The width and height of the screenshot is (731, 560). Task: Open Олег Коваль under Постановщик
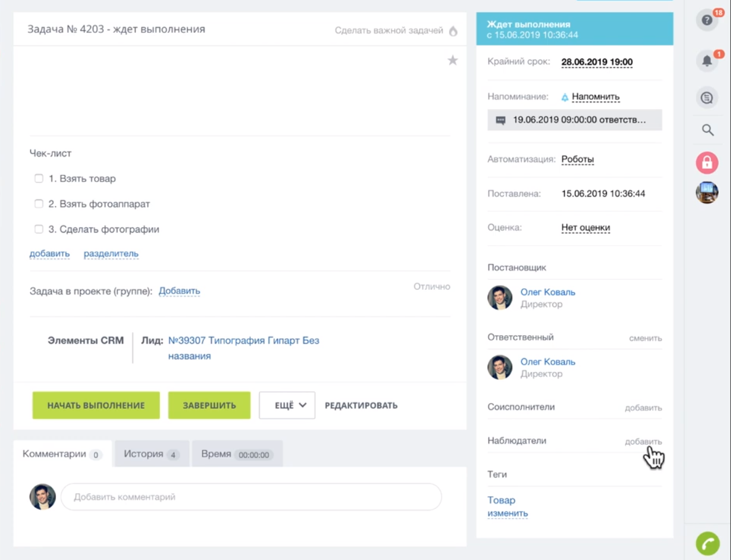[548, 292]
